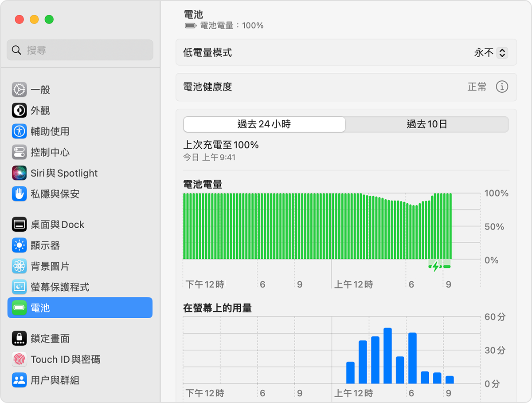Select the 過去24小時 tab
Viewport: 532px width, 403px height.
coord(264,124)
